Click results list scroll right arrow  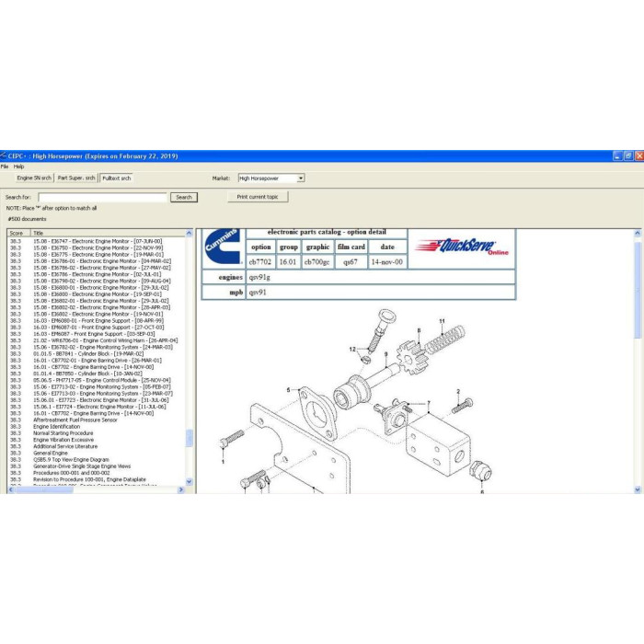pos(181,489)
